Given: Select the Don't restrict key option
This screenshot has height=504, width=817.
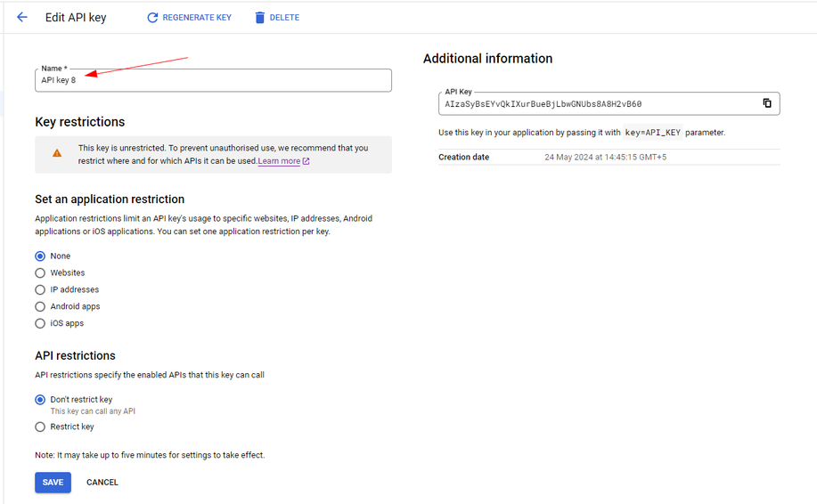Looking at the screenshot, I should [x=40, y=400].
